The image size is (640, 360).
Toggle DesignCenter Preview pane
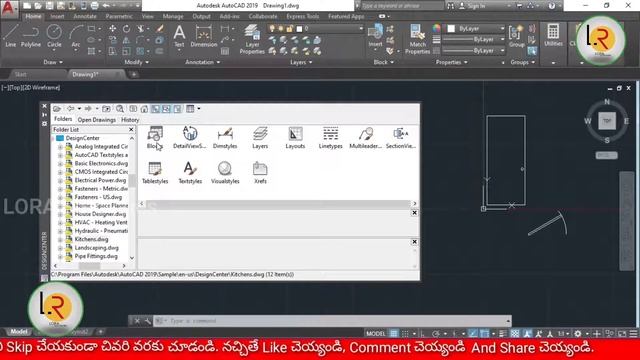click(166, 109)
